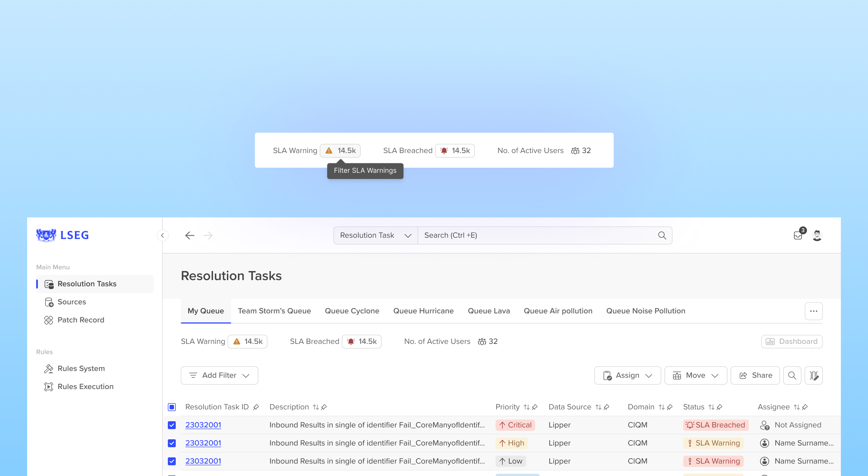Uncheck the Critical priority row checkbox
868x476 pixels.
(x=172, y=425)
